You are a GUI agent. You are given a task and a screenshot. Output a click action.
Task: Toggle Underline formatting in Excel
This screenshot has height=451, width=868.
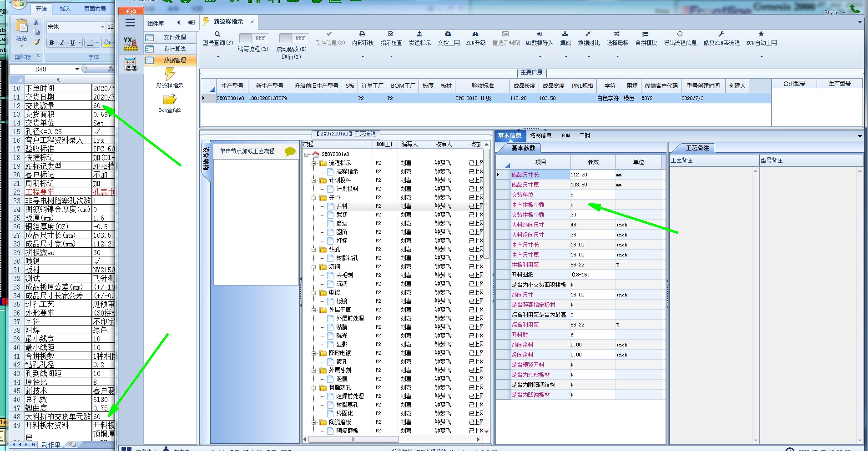[x=72, y=43]
